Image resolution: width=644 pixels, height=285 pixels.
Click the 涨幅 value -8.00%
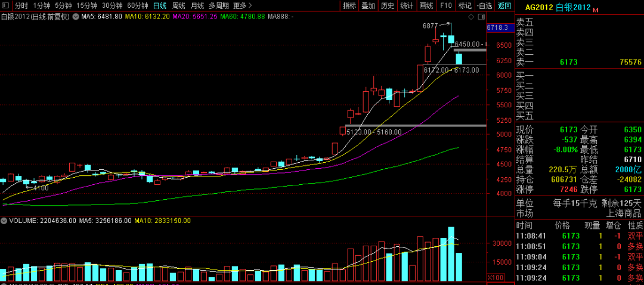566,150
